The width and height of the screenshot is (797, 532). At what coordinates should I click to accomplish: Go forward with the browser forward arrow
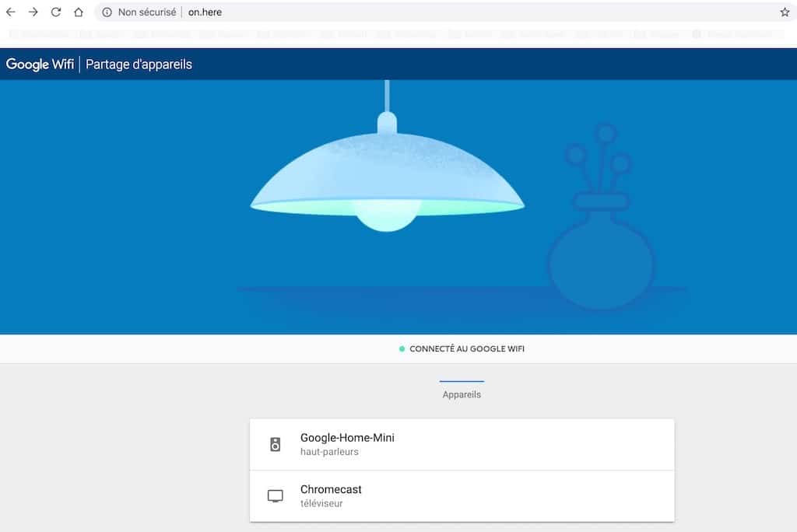33,12
